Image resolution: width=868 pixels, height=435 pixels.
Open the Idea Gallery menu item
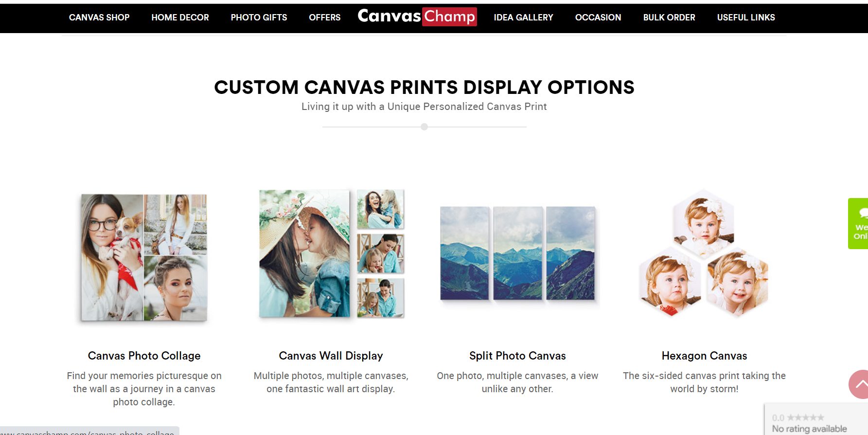(x=523, y=18)
